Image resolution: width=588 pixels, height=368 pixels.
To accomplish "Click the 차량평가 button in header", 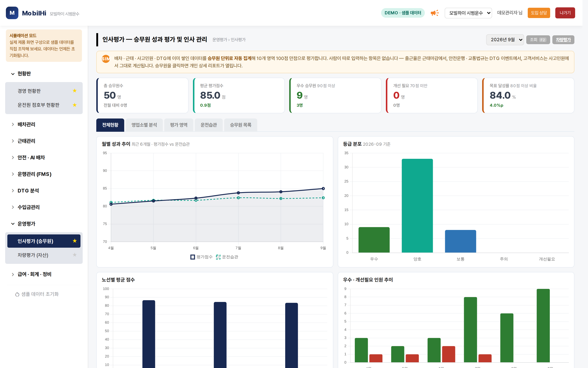I will 563,40.
